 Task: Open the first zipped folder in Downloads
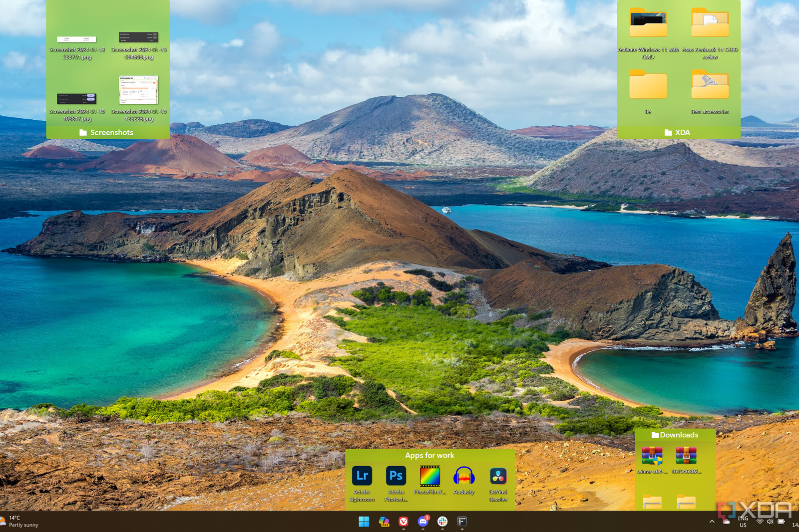(x=652, y=502)
